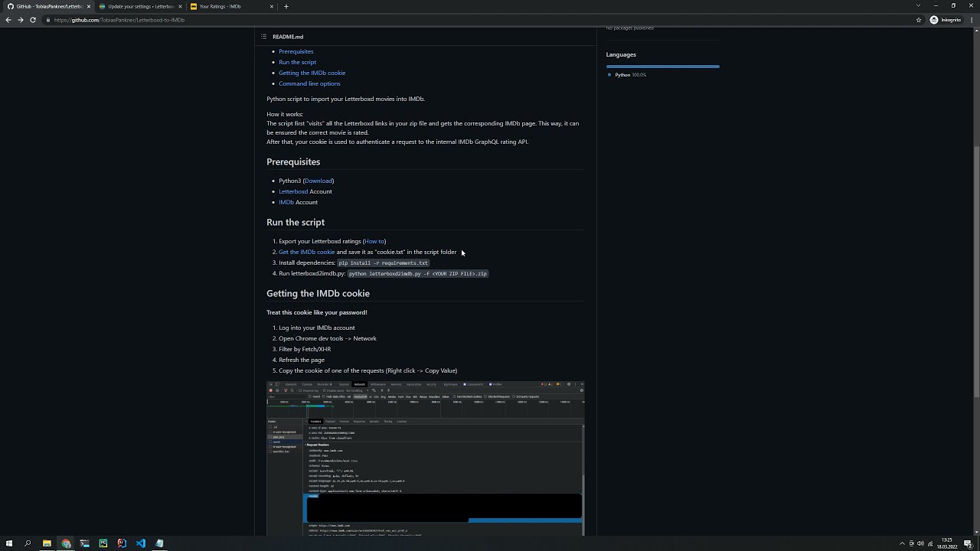Open the volume control tray icon
The width and height of the screenshot is (980, 551).
coord(920,543)
